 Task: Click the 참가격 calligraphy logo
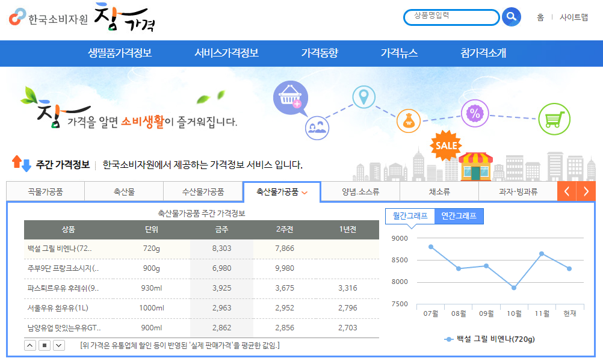tap(124, 17)
